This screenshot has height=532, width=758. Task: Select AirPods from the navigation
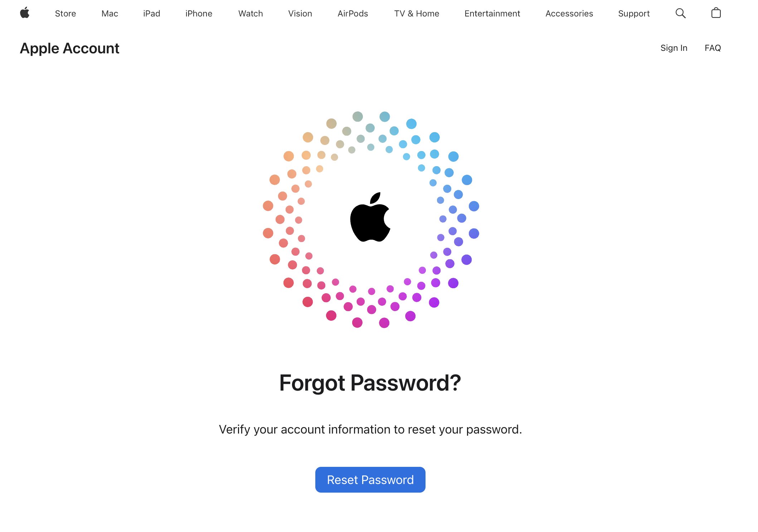[353, 14]
